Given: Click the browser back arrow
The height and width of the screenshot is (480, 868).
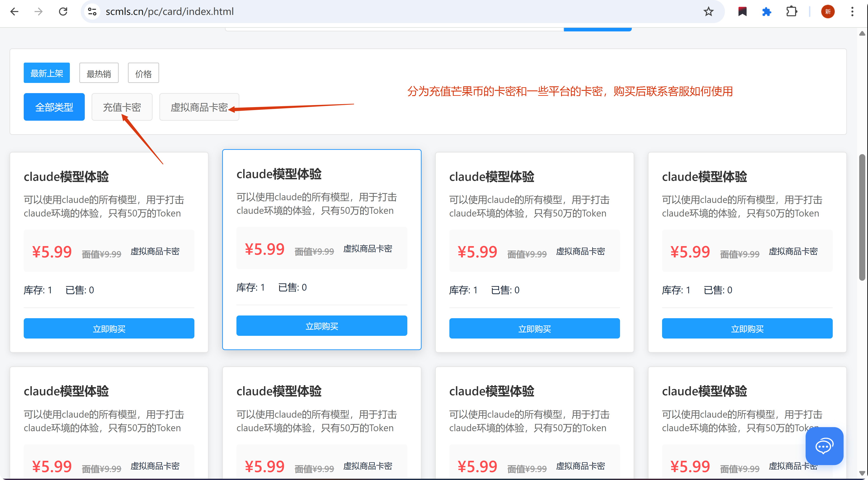Looking at the screenshot, I should [x=14, y=12].
